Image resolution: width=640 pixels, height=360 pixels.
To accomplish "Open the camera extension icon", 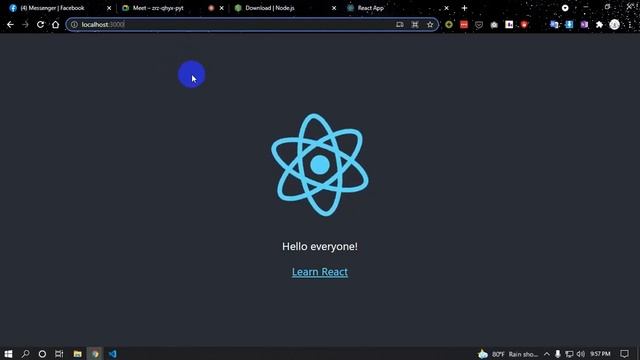I will click(x=494, y=25).
